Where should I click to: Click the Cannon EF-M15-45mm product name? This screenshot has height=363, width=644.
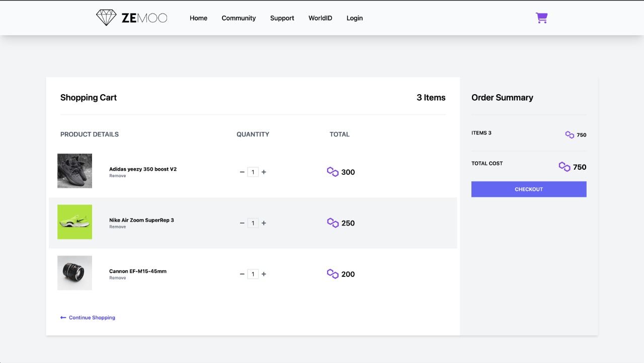138,271
